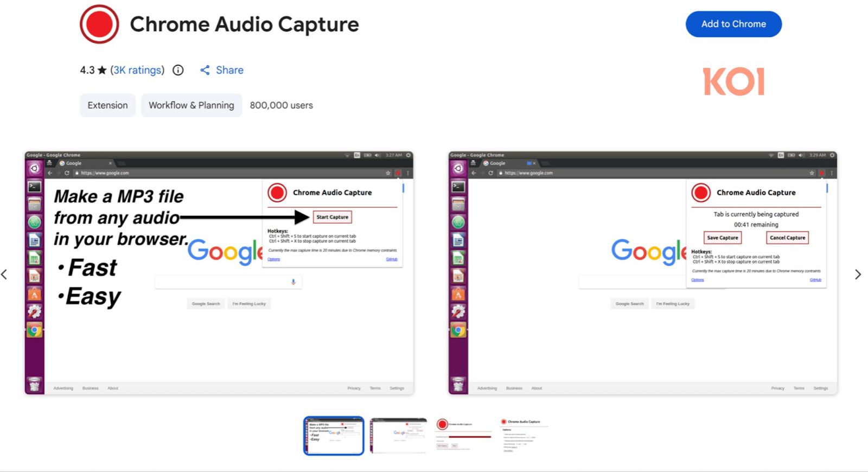This screenshot has height=472, width=868.
Task: Select the Extension category chip
Action: (x=107, y=105)
